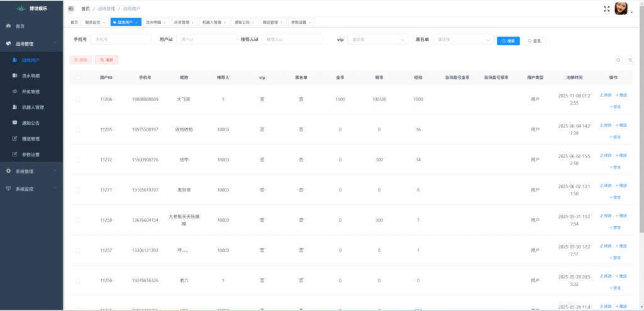The image size is (644, 311).
Task: Click phone number 13676604154
Action: (145, 221)
